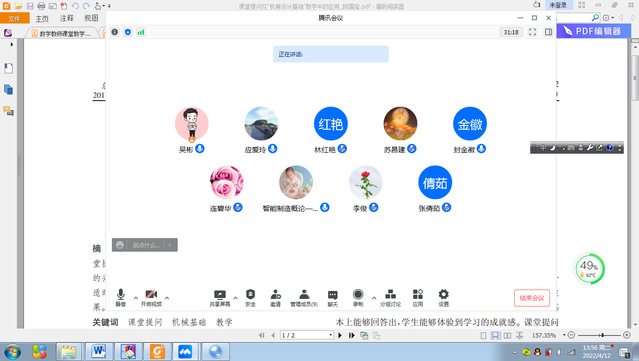The width and height of the screenshot is (639, 361).
Task: Open the 安全 security shield options
Action: (250, 297)
